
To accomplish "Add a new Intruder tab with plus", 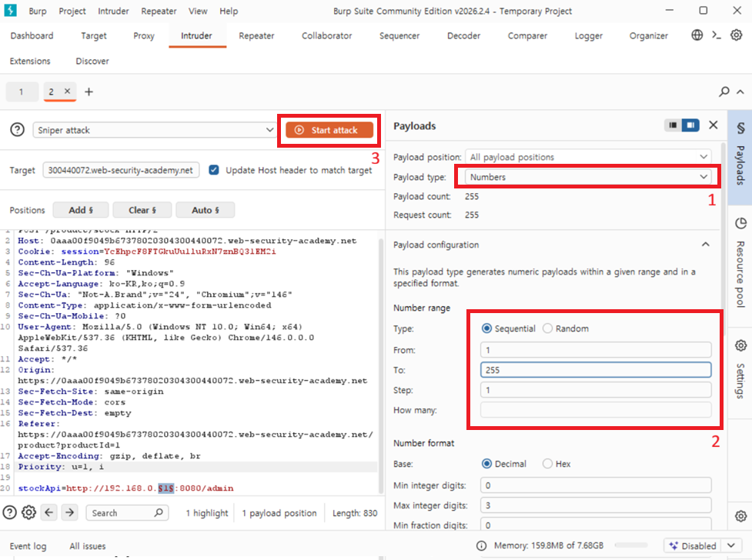I will coord(89,92).
